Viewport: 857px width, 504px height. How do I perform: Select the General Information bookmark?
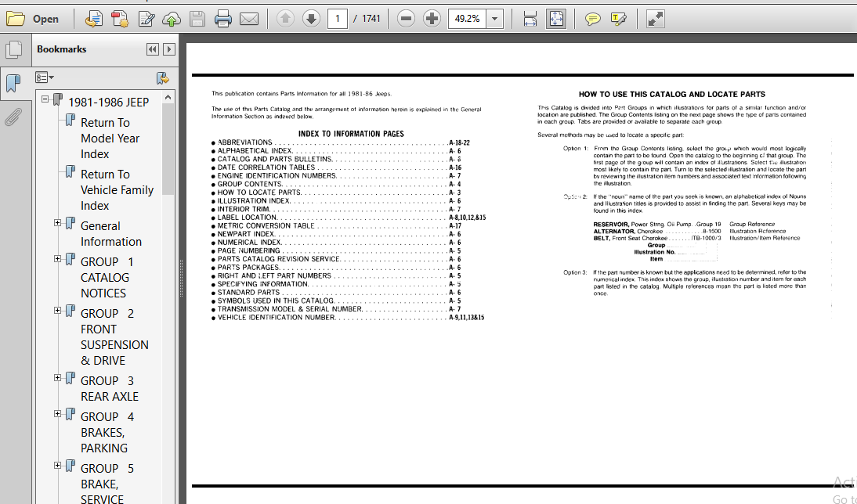coord(111,234)
